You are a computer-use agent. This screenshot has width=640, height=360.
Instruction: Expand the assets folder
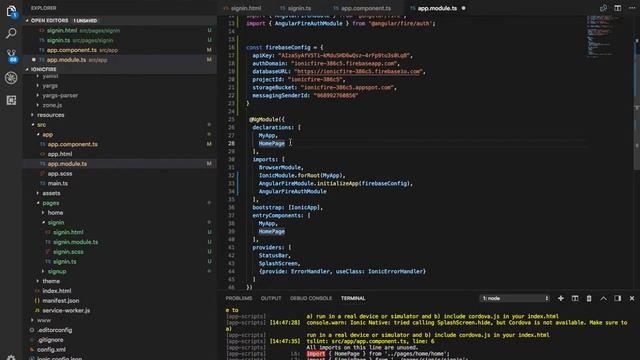51,193
